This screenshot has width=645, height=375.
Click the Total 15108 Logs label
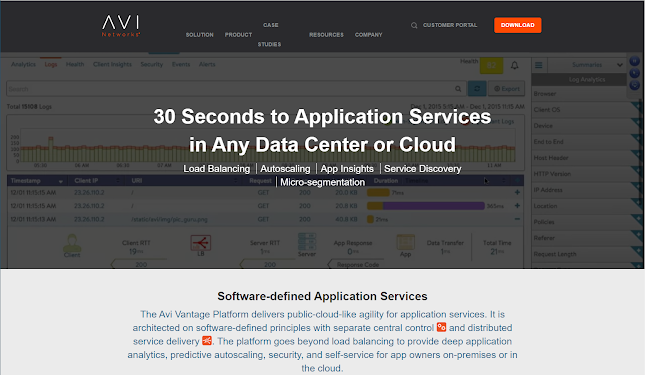(29, 106)
